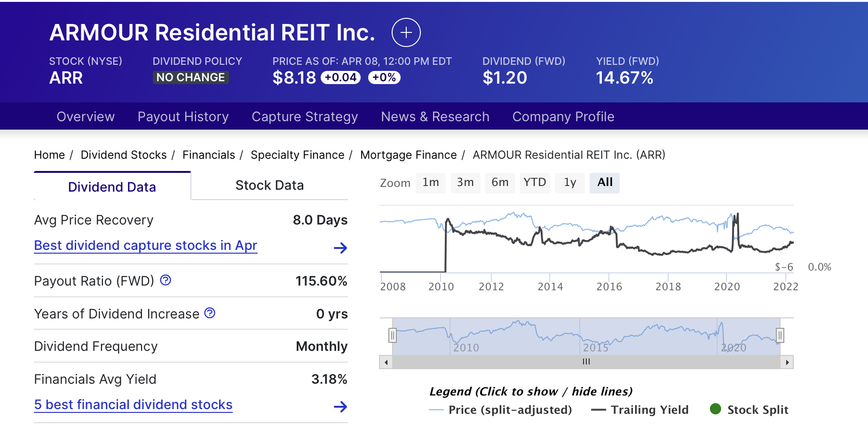Viewport: 868px width, 434px height.
Task: Open 5 best financial dividend stocks link
Action: (x=134, y=404)
